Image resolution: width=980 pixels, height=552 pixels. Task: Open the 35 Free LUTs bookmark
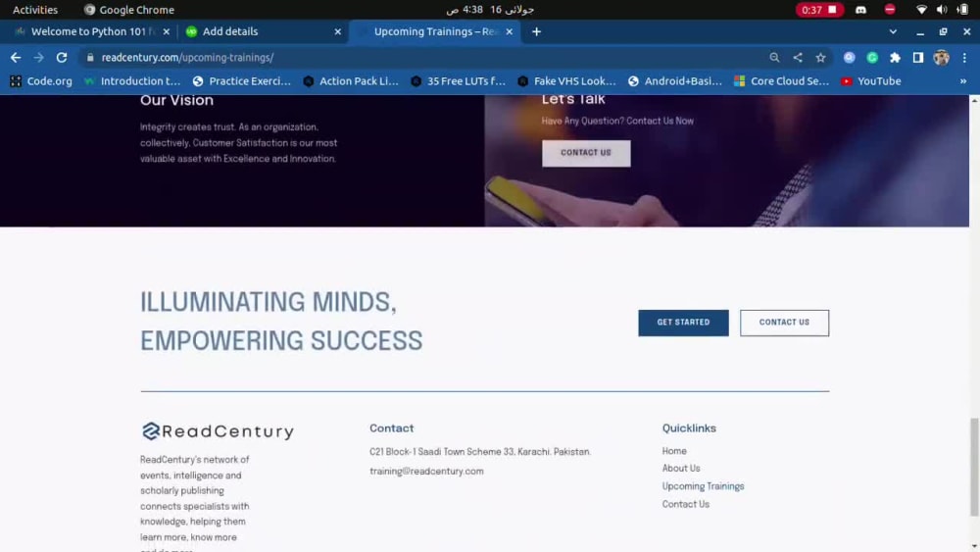coord(458,81)
